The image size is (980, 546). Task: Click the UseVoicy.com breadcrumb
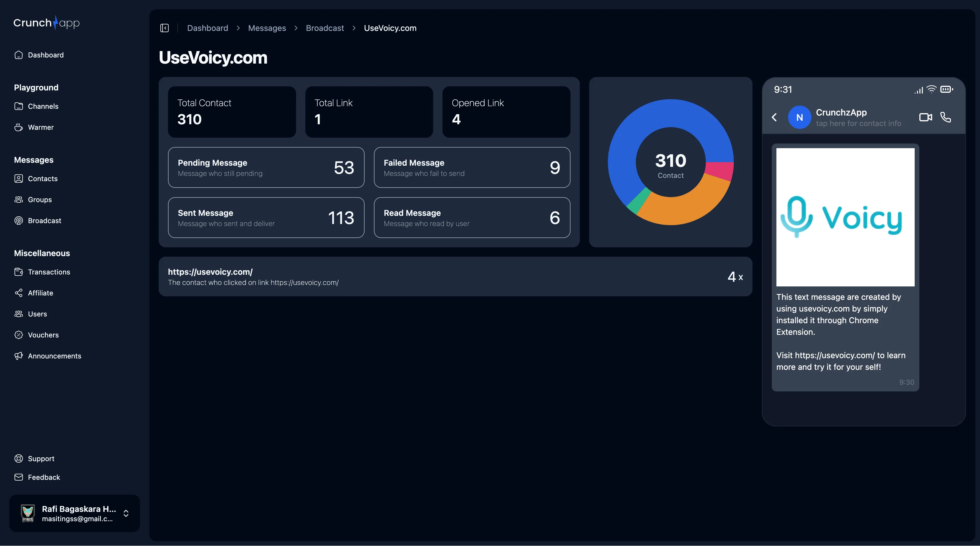pyautogui.click(x=390, y=28)
